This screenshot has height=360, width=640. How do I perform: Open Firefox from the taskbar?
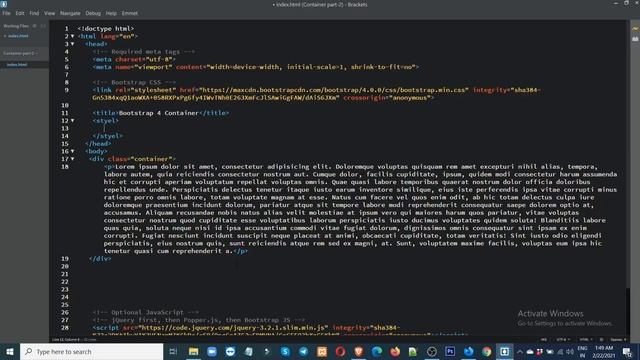point(395,351)
